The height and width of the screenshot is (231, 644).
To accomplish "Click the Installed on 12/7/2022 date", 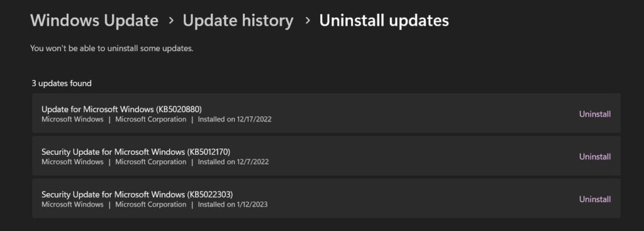I will (233, 162).
